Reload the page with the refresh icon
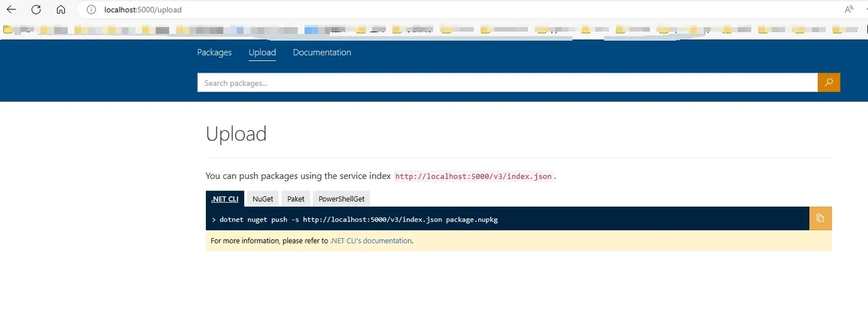The width and height of the screenshot is (868, 311). point(36,9)
